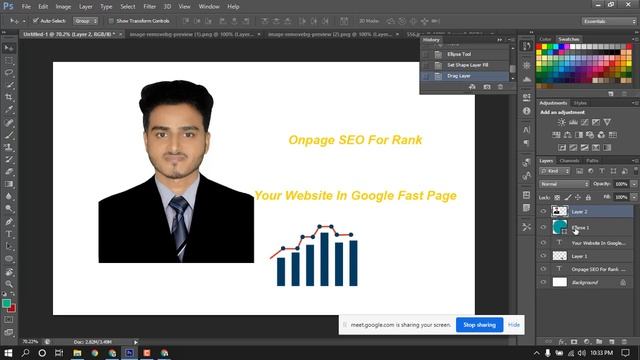Delete layer using trash icon
Image resolution: width=640 pixels, height=360 pixels.
624,342
